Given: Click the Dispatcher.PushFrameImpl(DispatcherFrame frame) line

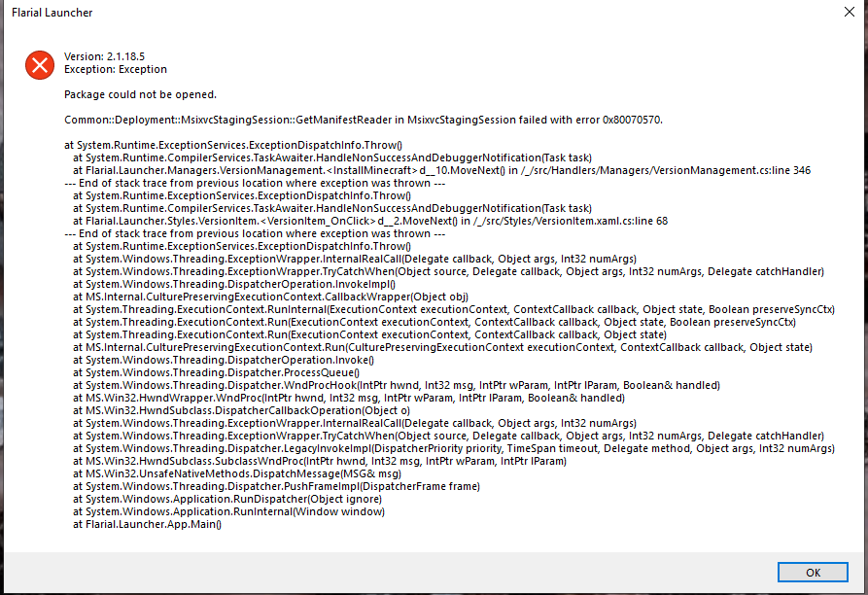Looking at the screenshot, I should [276, 486].
